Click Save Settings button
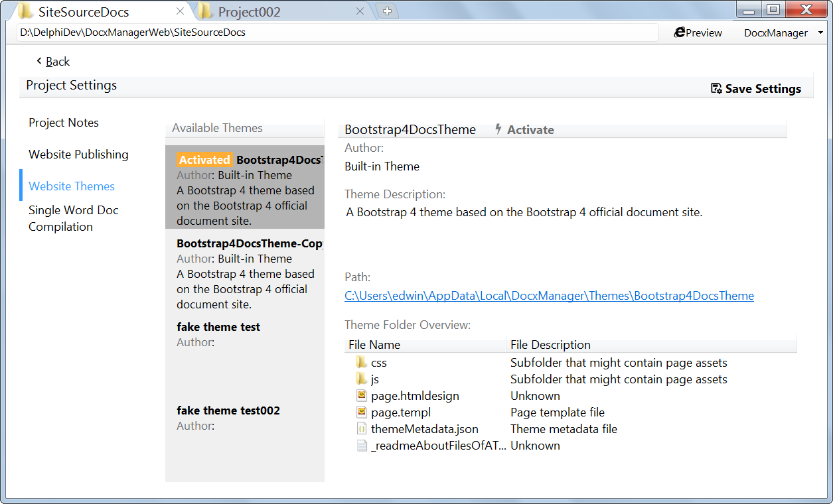 coord(756,88)
